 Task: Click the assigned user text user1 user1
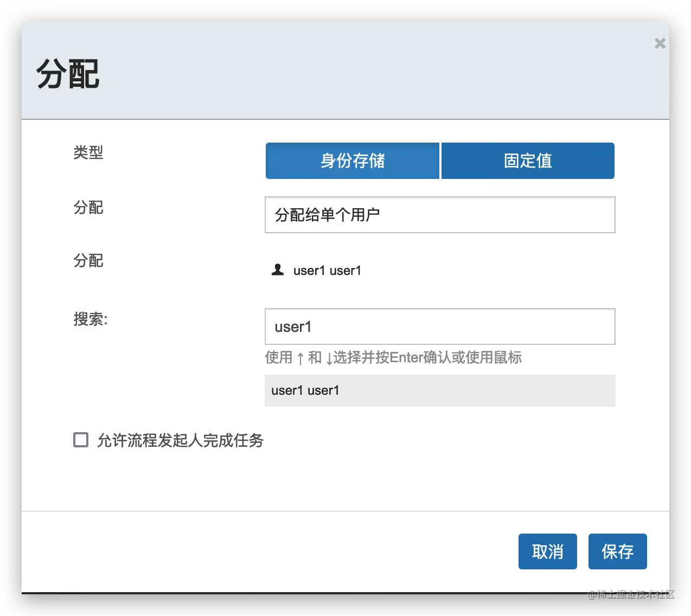(327, 271)
